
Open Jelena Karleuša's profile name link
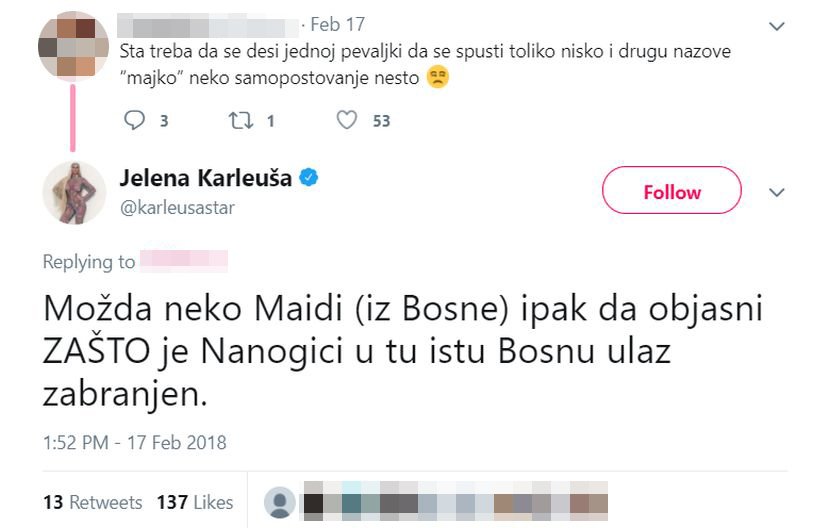click(205, 179)
